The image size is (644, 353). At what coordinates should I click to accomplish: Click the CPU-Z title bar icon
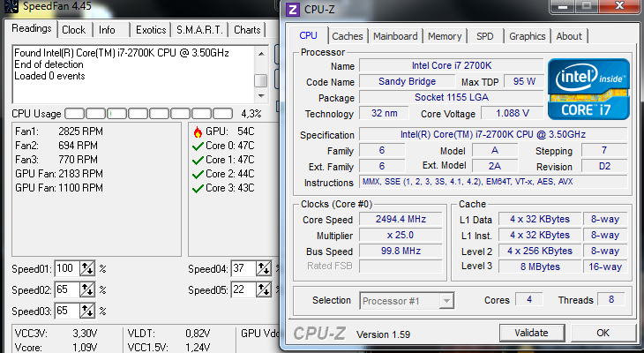tap(292, 9)
